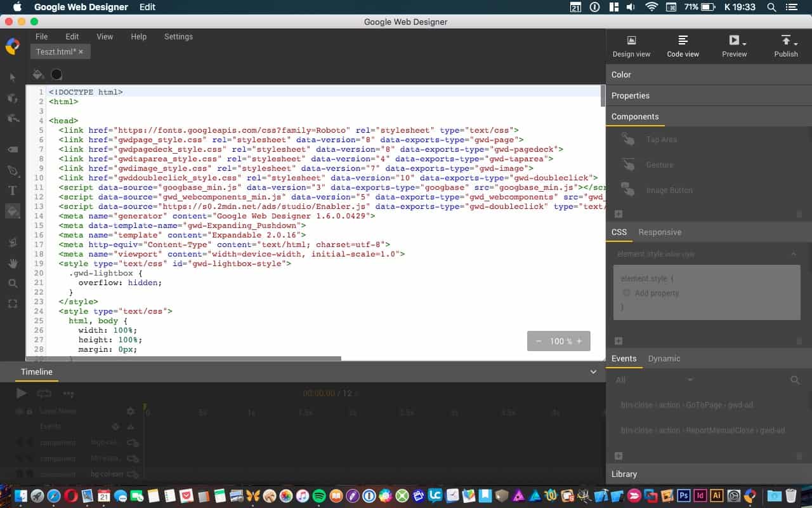The image size is (812, 508).
Task: Switch to the Responsive tab
Action: tap(660, 232)
